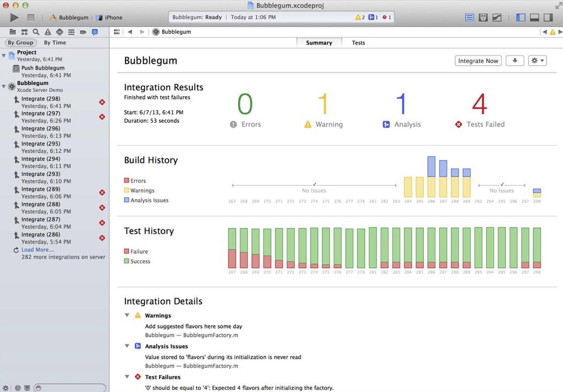The width and height of the screenshot is (563, 392).
Task: Click the 1 Analysis result
Action: 401,110
